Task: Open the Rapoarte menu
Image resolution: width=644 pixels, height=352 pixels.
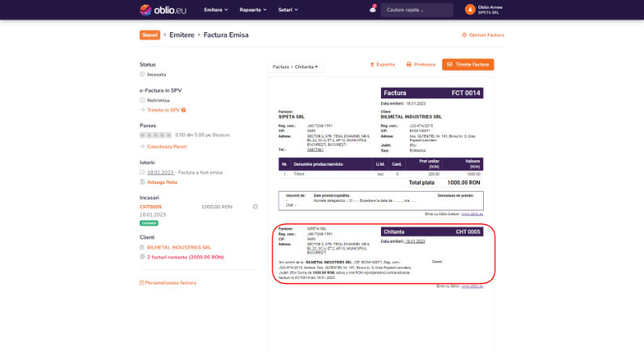Action: coord(253,10)
